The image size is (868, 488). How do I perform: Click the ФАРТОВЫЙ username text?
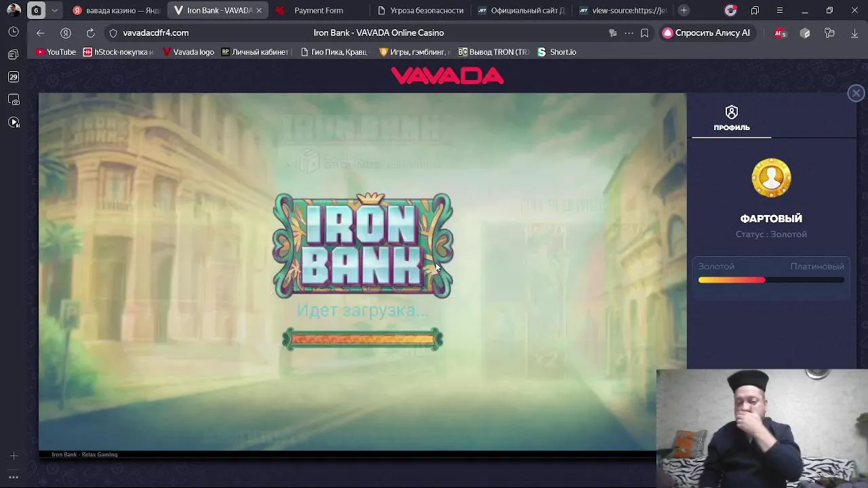point(771,218)
